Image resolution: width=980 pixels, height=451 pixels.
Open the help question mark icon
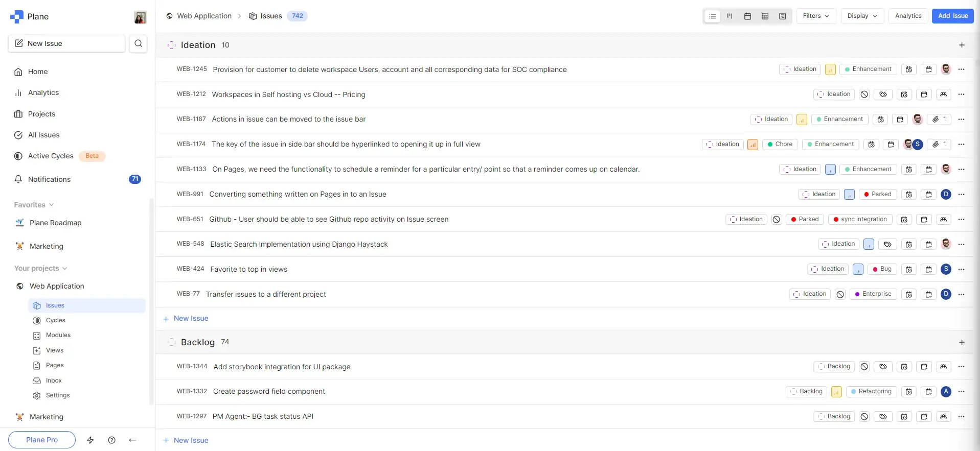click(x=111, y=440)
